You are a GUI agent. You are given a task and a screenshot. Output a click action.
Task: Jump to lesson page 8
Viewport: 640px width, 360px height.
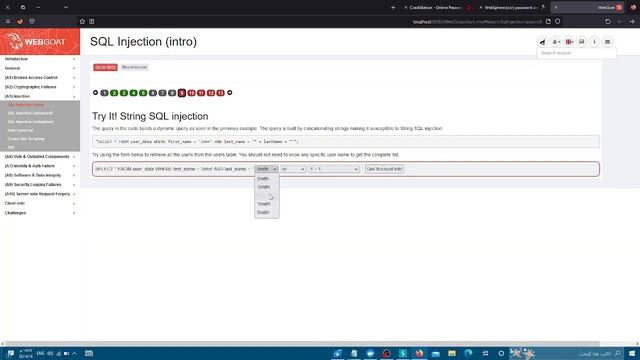(172, 93)
